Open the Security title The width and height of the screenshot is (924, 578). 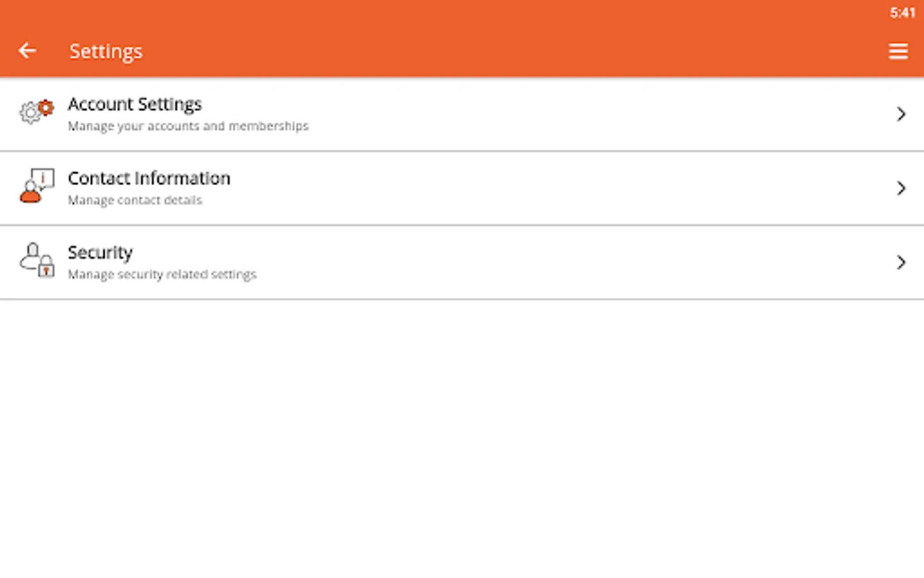[100, 252]
